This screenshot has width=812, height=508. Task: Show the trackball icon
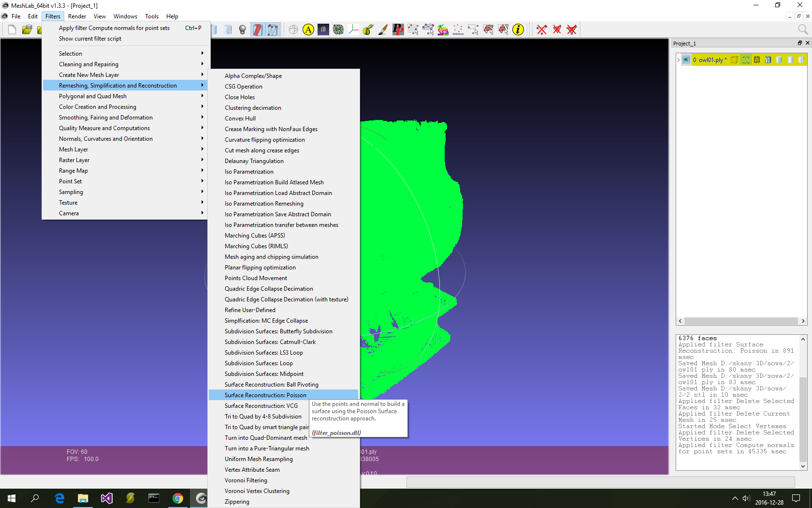[x=293, y=30]
